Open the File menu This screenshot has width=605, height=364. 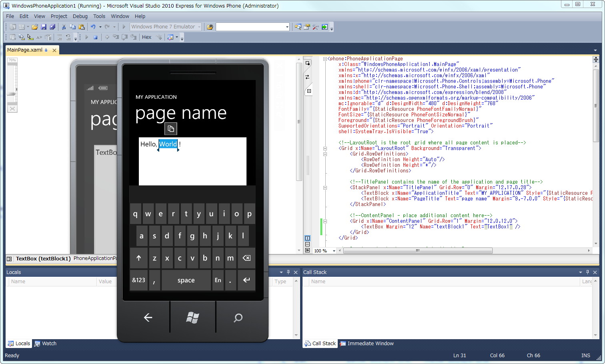point(10,16)
